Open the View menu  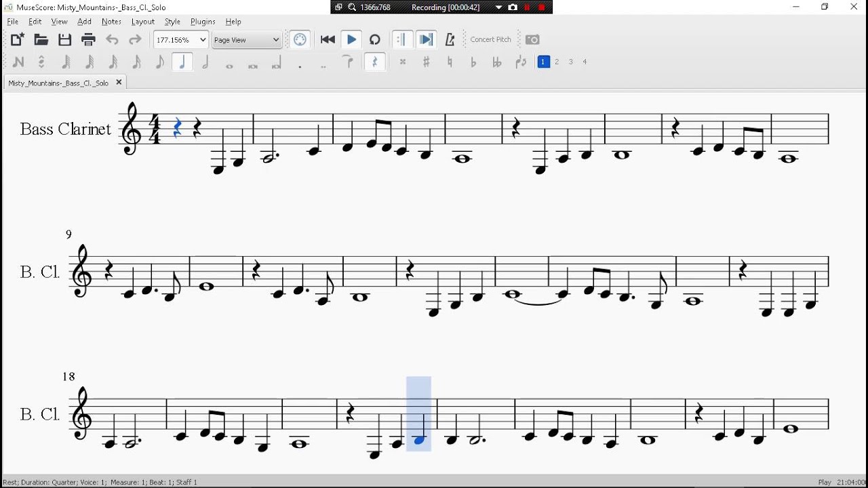[60, 22]
